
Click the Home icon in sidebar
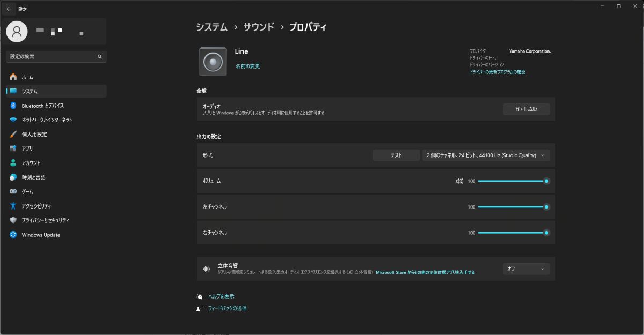13,77
